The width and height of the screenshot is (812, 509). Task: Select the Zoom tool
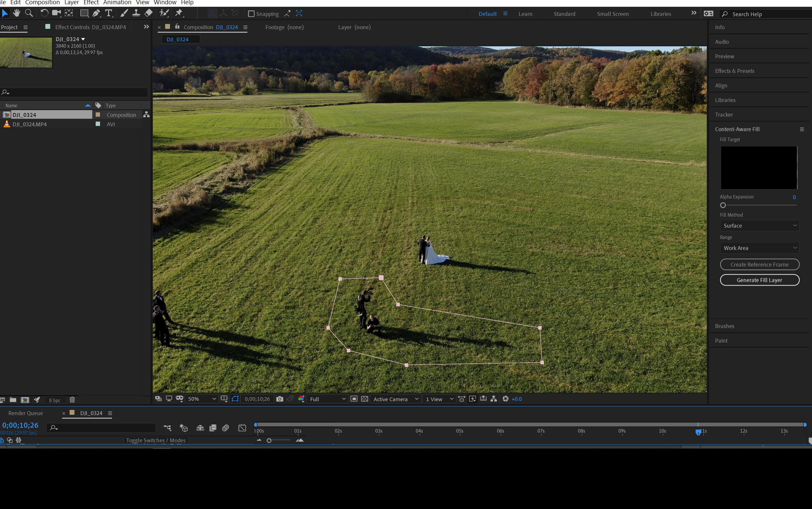[x=28, y=13]
